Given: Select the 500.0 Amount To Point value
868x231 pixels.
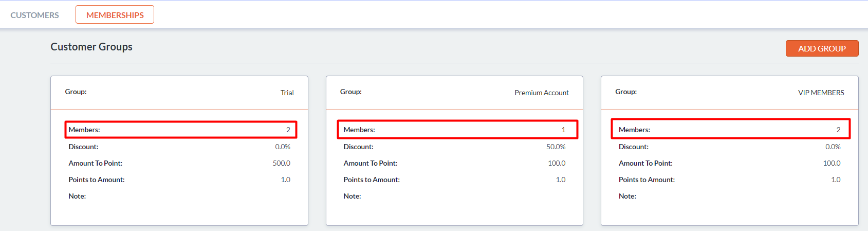Looking at the screenshot, I should click(x=281, y=163).
